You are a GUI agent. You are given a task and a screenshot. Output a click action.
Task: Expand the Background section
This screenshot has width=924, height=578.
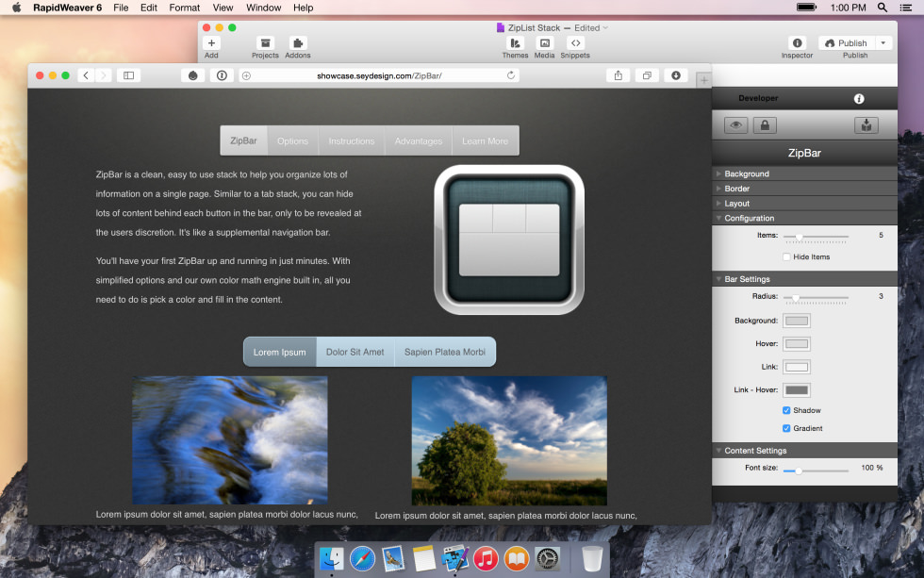tap(804, 173)
